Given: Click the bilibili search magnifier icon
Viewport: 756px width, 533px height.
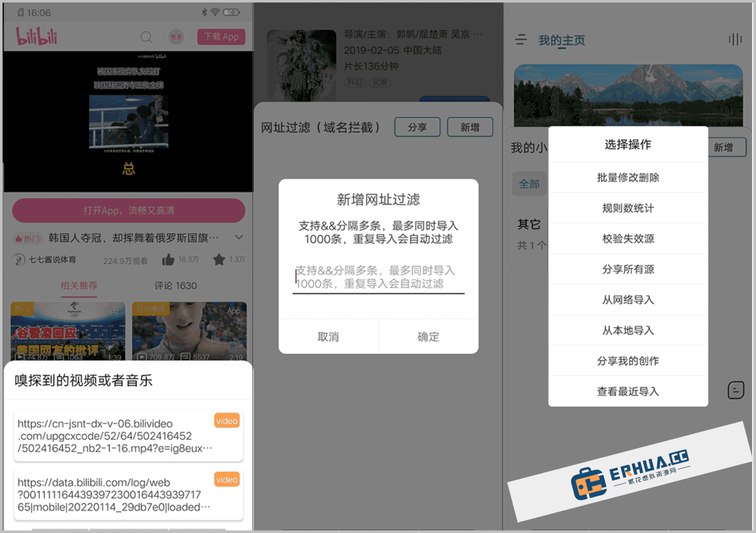Looking at the screenshot, I should [146, 37].
